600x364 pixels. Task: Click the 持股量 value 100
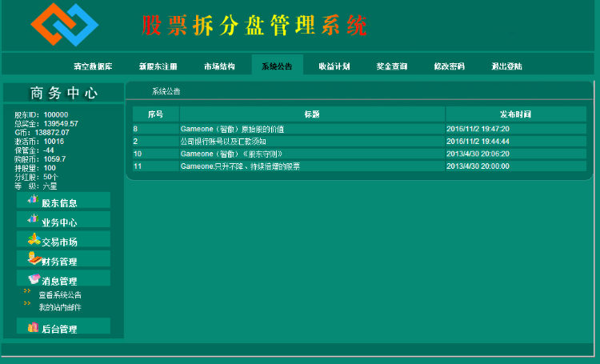pyautogui.click(x=50, y=168)
